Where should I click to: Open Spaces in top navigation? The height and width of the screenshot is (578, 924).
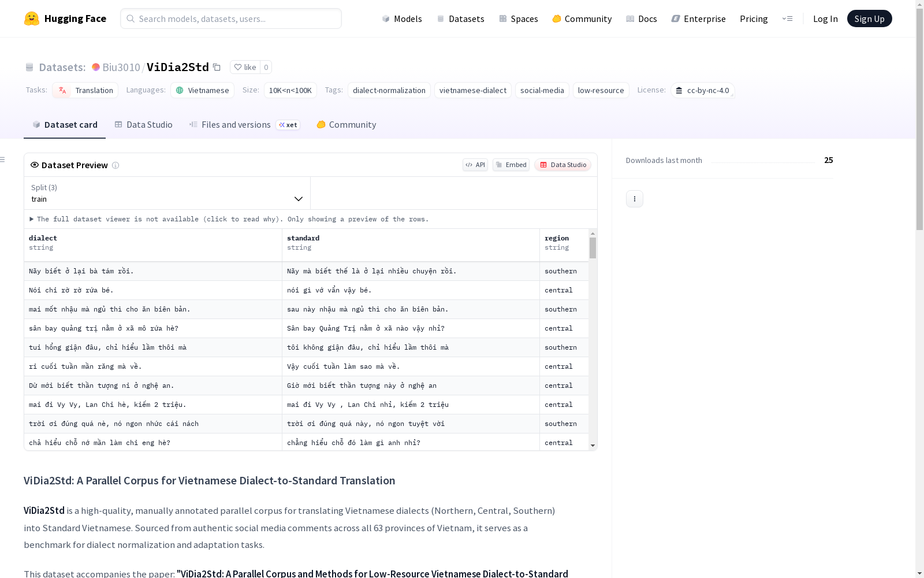(x=518, y=18)
